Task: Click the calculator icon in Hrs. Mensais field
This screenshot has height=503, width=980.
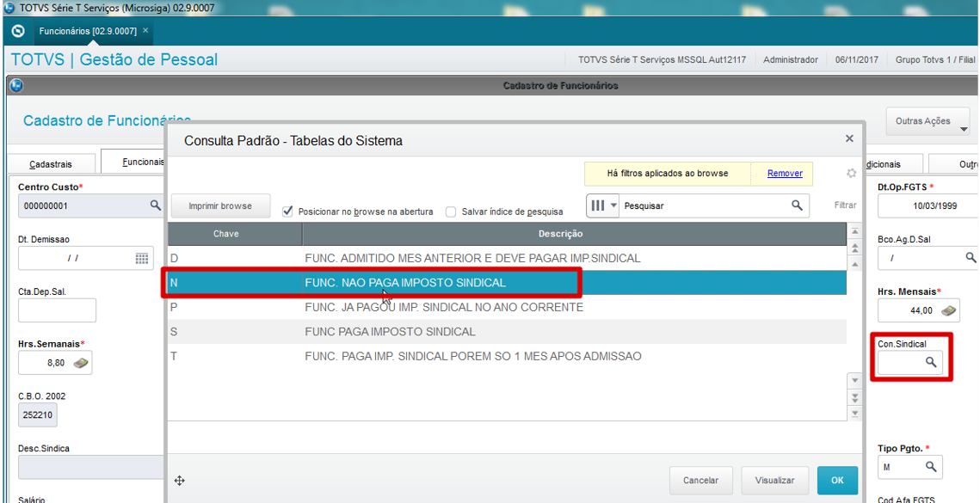Action: (949, 310)
